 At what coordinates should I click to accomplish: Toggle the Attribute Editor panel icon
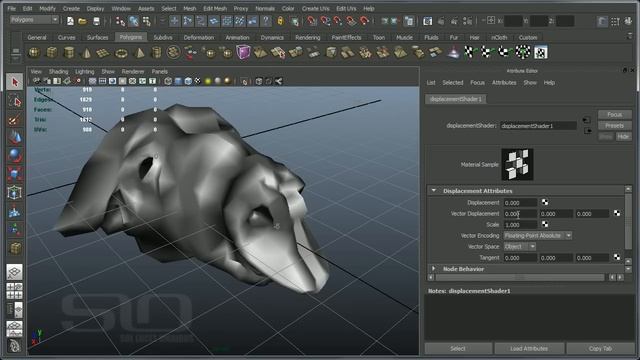click(602, 21)
